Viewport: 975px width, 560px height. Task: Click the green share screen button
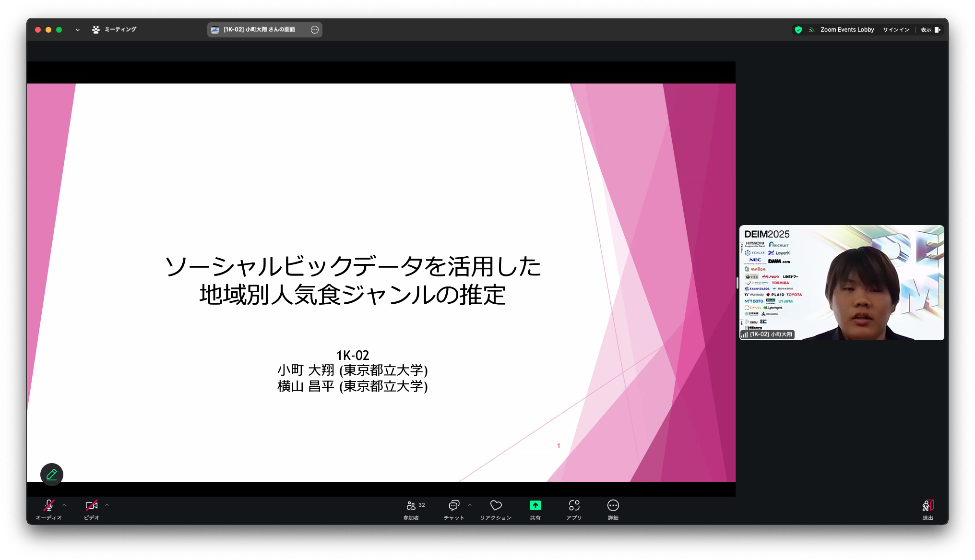[535, 510]
